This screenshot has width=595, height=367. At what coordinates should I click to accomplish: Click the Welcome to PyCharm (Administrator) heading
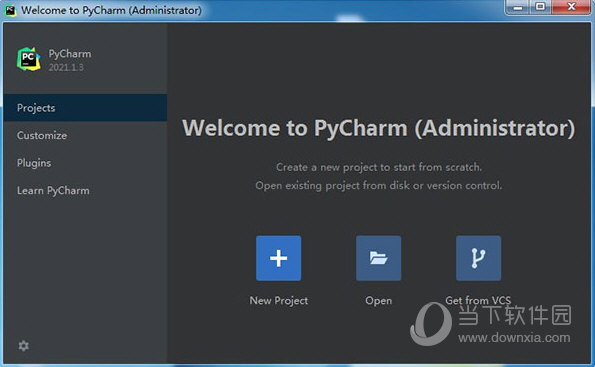[x=379, y=128]
